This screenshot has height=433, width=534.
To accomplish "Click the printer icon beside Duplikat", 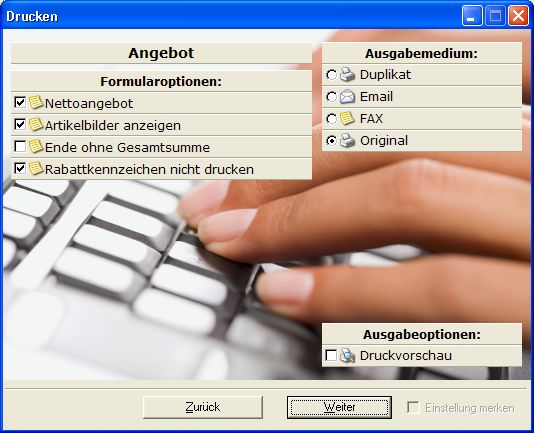I will (x=347, y=75).
